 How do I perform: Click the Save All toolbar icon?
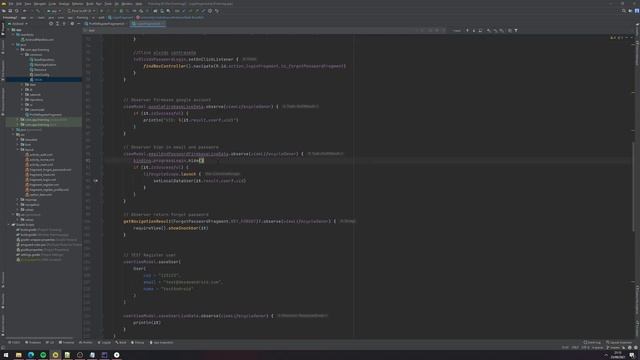pyautogui.click(x=10, y=11)
